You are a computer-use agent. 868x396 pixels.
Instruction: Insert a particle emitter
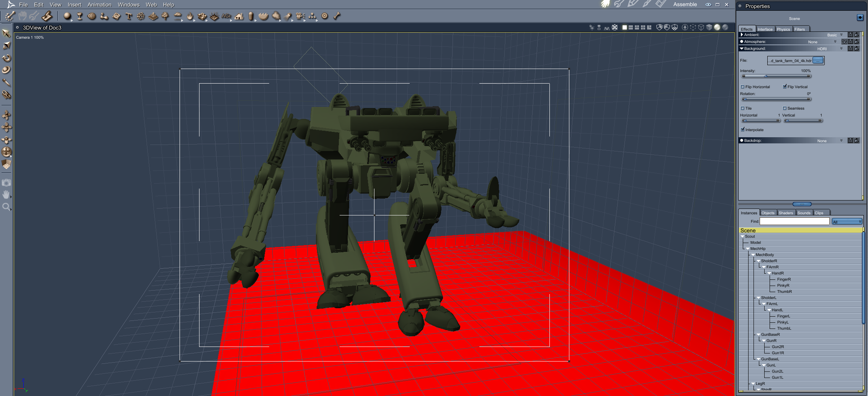141,16
